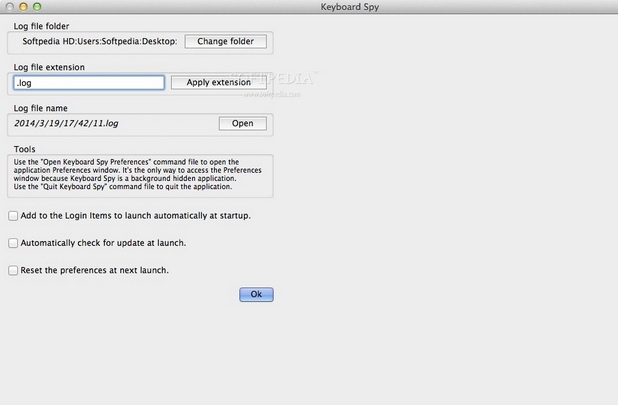The image size is (618, 405).
Task: Open the current log file
Action: 243,123
